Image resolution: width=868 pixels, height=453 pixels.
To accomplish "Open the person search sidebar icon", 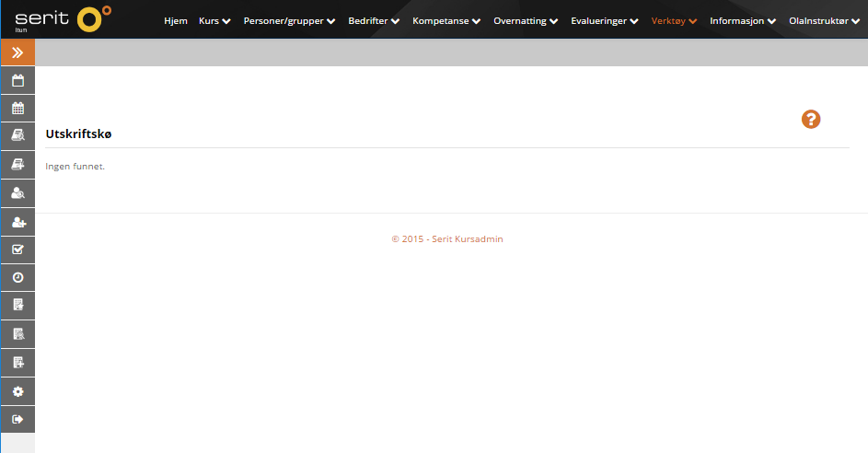I will click(17, 193).
